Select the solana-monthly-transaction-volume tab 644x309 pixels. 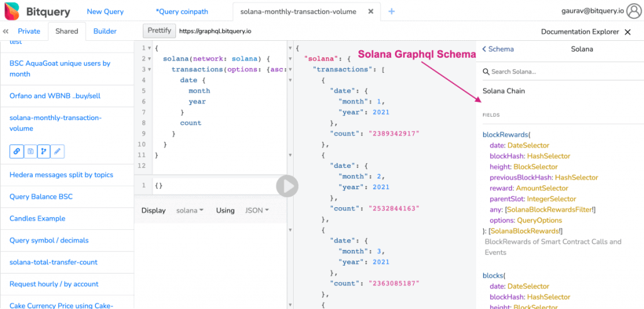(297, 11)
